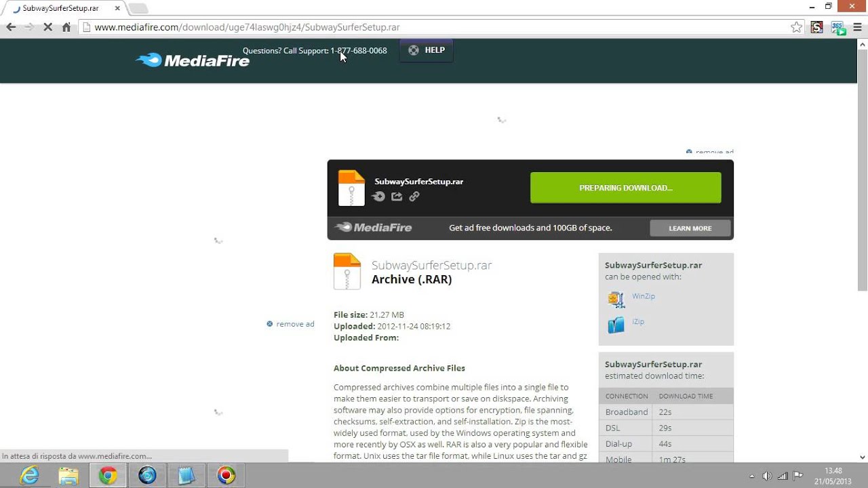This screenshot has height=488, width=868.
Task: Go back using the browser back arrow
Action: pyautogui.click(x=11, y=27)
